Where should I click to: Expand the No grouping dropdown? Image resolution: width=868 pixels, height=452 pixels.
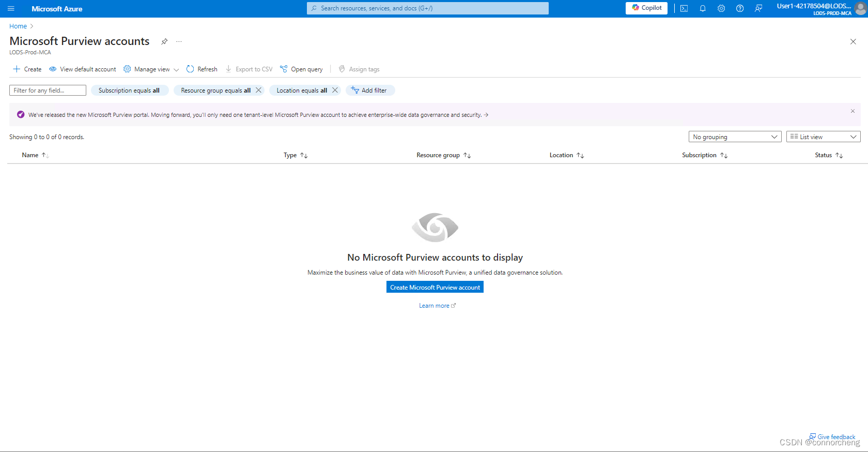tap(735, 137)
